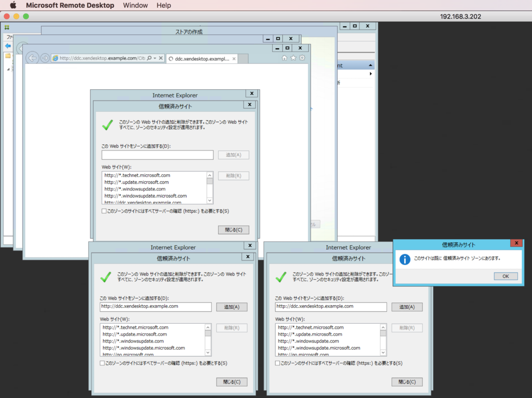This screenshot has width=532, height=398.
Task: Select http://*.update.microsoft.com in the top dialog list
Action: pyautogui.click(x=137, y=182)
